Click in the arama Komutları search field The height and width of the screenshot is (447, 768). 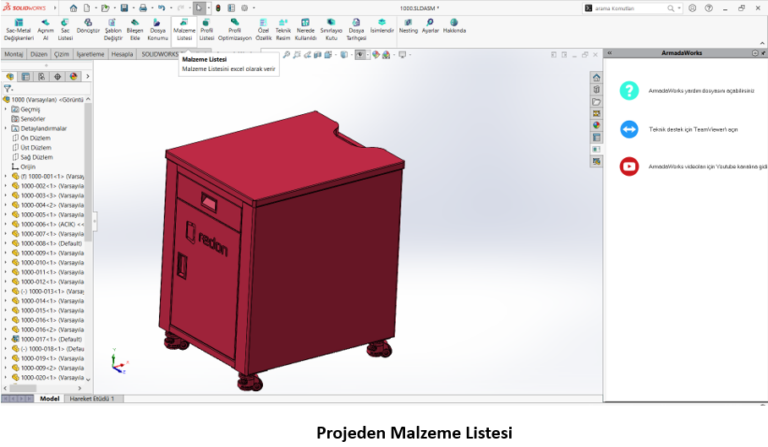650,8
